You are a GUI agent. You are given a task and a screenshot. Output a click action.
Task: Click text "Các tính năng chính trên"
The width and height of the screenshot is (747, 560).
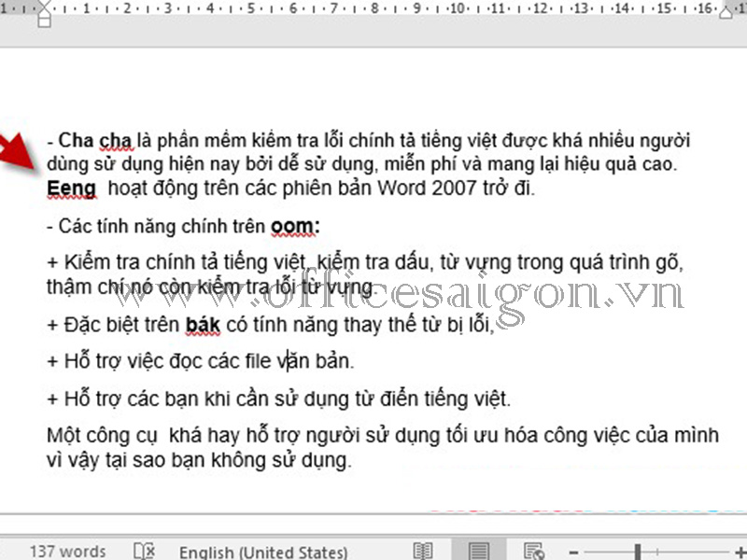tap(162, 227)
